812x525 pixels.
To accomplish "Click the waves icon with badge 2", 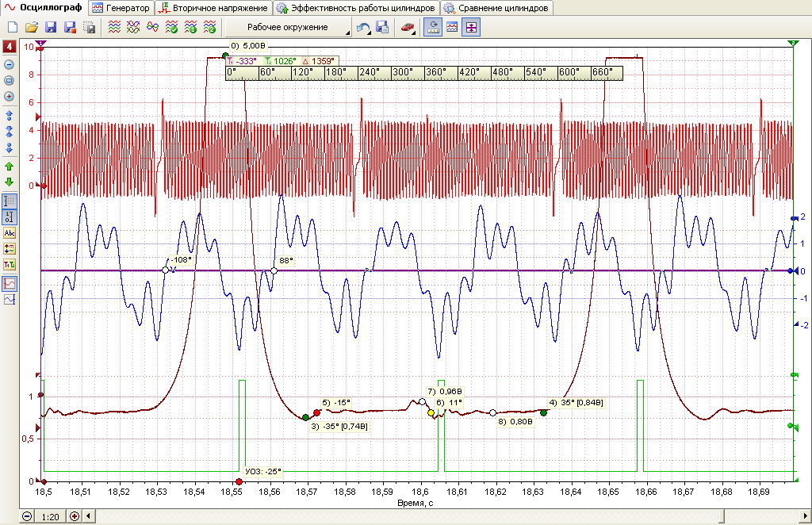I will [x=209, y=28].
